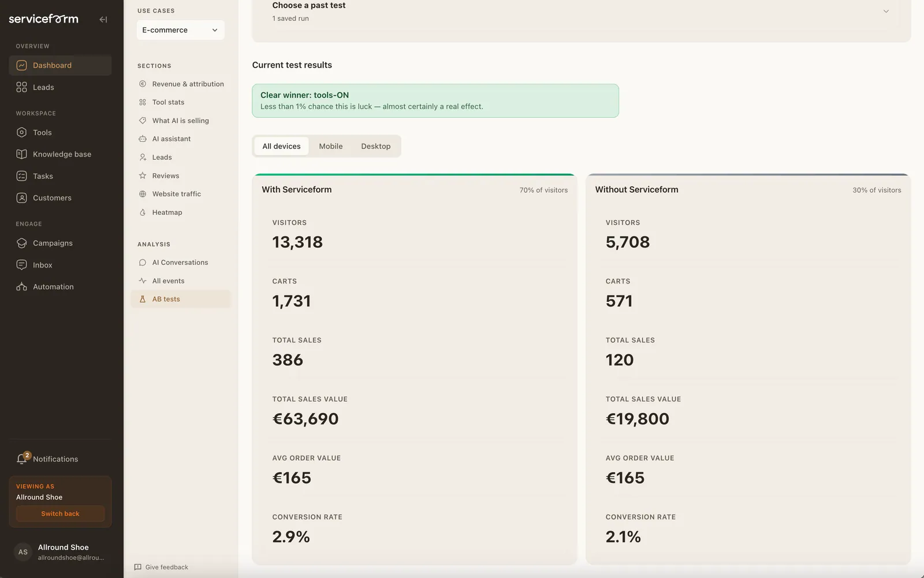Screen dimensions: 924x578
Task: Click the Current test results heading
Action: click(292, 65)
